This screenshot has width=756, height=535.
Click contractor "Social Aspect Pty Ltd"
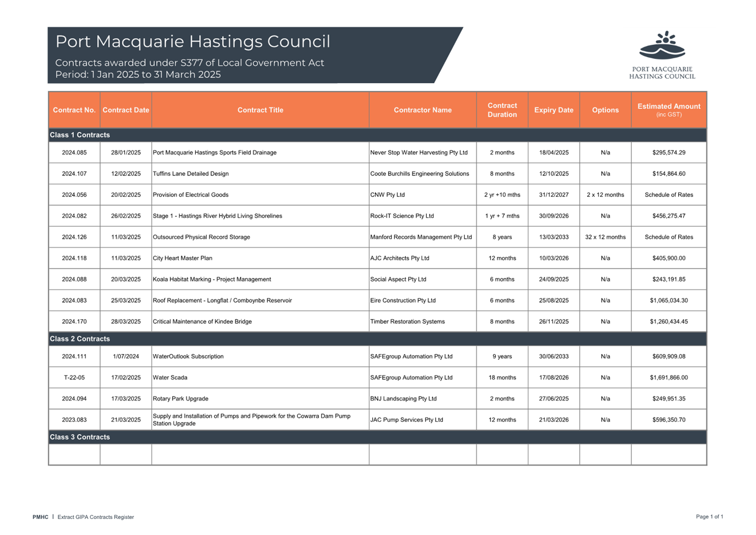pyautogui.click(x=398, y=280)
